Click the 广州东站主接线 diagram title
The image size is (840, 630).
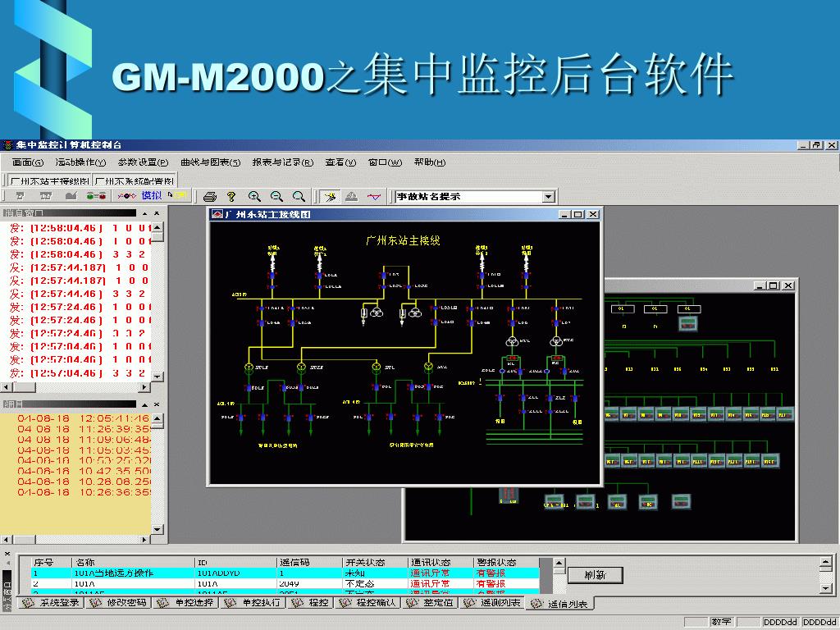(403, 241)
